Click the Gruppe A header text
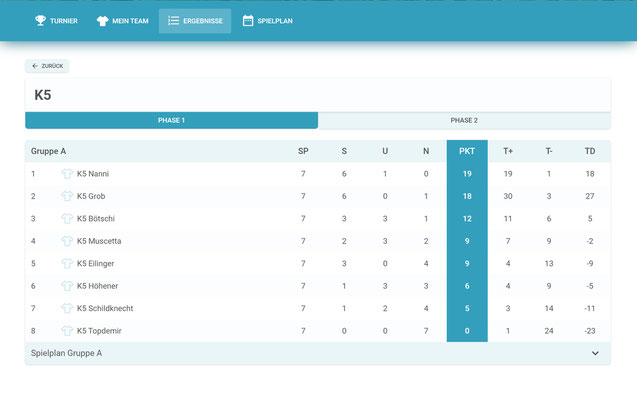This screenshot has height=400, width=637. click(48, 151)
